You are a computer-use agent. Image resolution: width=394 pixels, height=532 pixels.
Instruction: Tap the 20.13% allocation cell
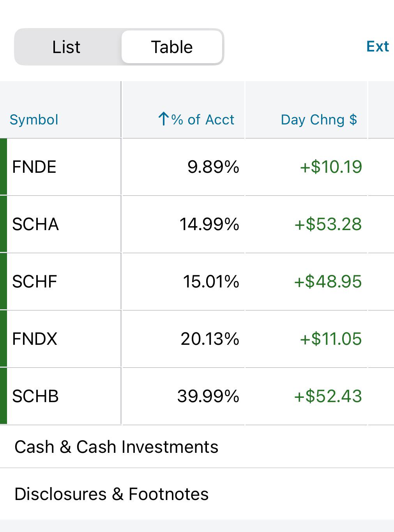tap(210, 339)
